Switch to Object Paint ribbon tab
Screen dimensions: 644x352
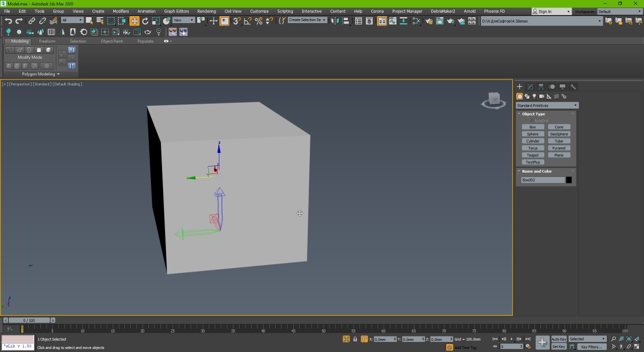click(x=112, y=41)
